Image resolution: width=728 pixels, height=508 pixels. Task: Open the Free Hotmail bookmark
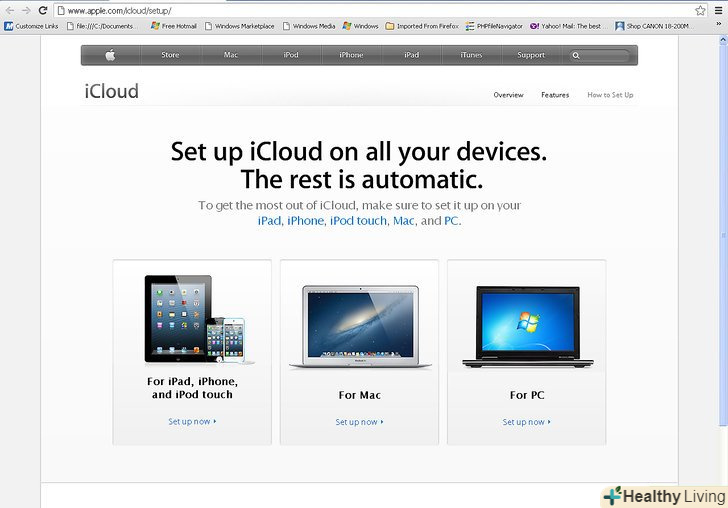point(174,26)
